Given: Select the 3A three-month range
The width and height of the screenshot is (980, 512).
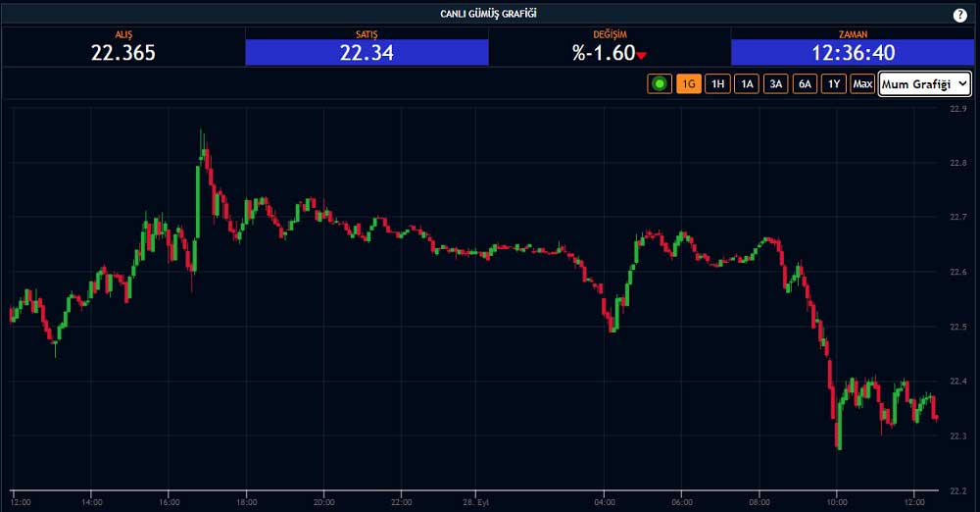Looking at the screenshot, I should pyautogui.click(x=776, y=84).
